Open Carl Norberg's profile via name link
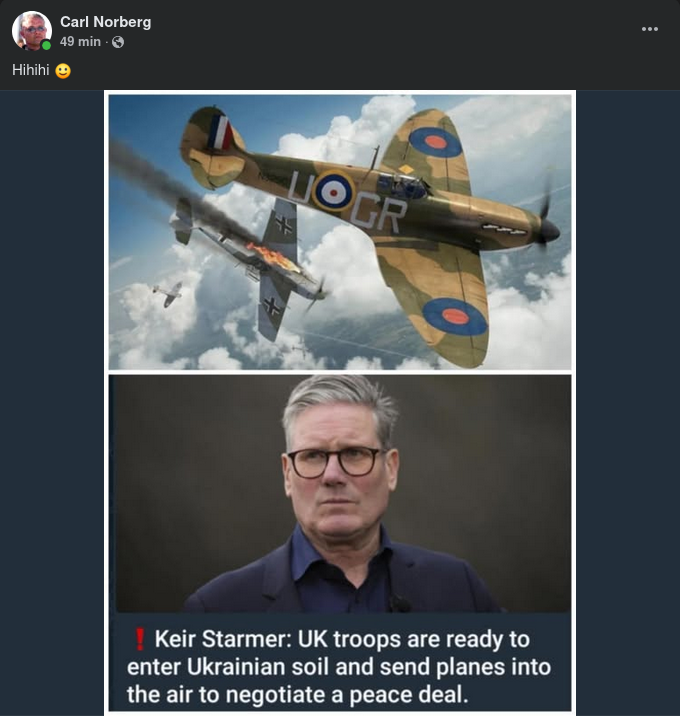 pyautogui.click(x=105, y=22)
